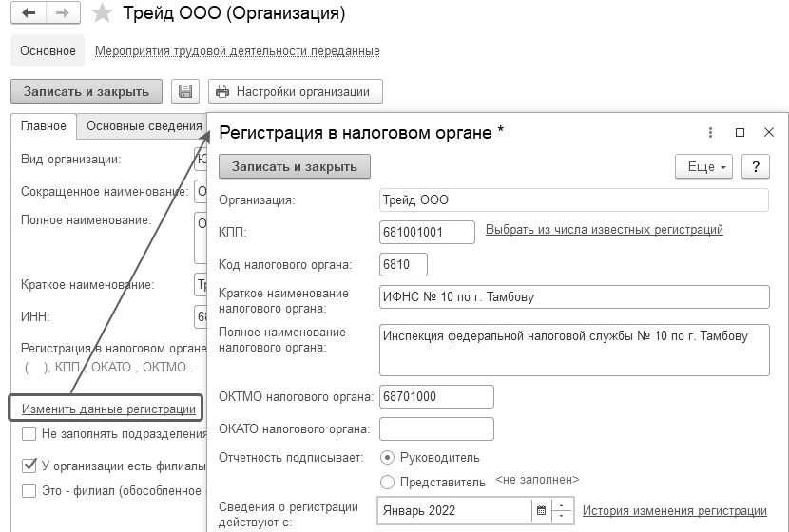Image resolution: width=789 pixels, height=532 pixels.
Task: Click the Отчетность подписывает label
Action: pos(291,458)
